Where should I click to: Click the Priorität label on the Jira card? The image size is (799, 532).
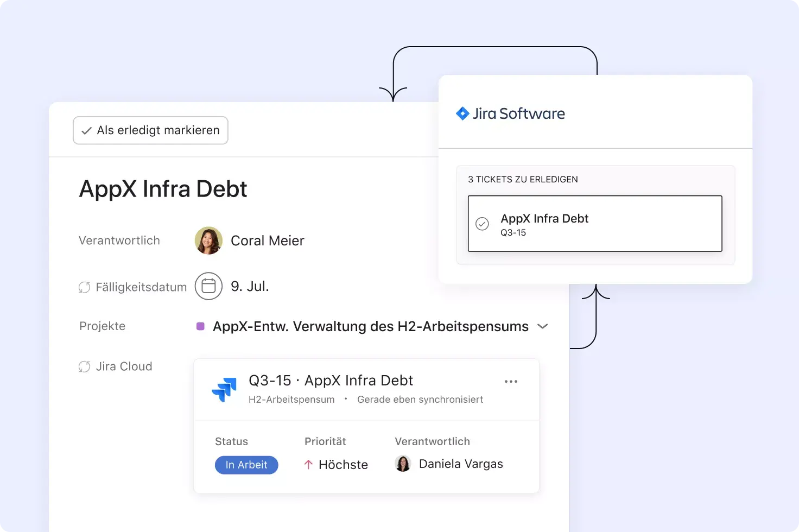pyautogui.click(x=325, y=441)
